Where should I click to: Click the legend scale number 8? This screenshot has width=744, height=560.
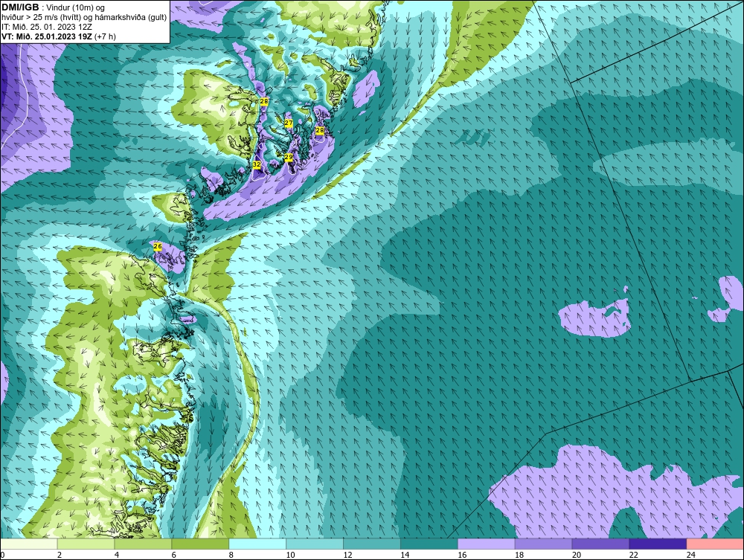[x=231, y=555]
